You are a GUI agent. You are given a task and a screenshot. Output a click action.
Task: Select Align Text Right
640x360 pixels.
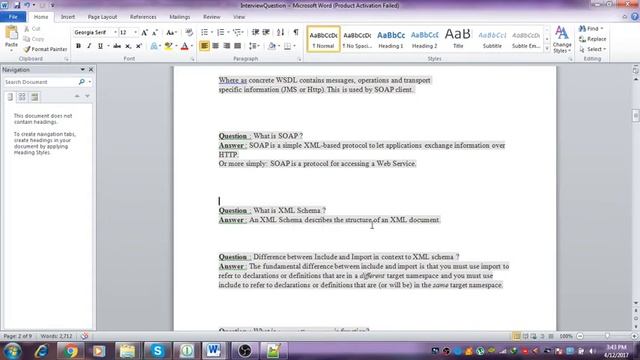[x=227, y=46]
